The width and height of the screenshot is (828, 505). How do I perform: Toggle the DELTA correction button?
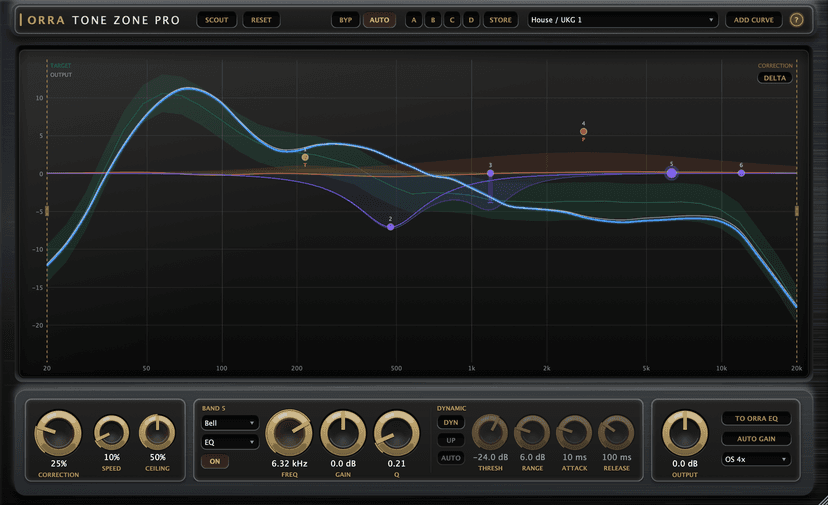[x=775, y=78]
